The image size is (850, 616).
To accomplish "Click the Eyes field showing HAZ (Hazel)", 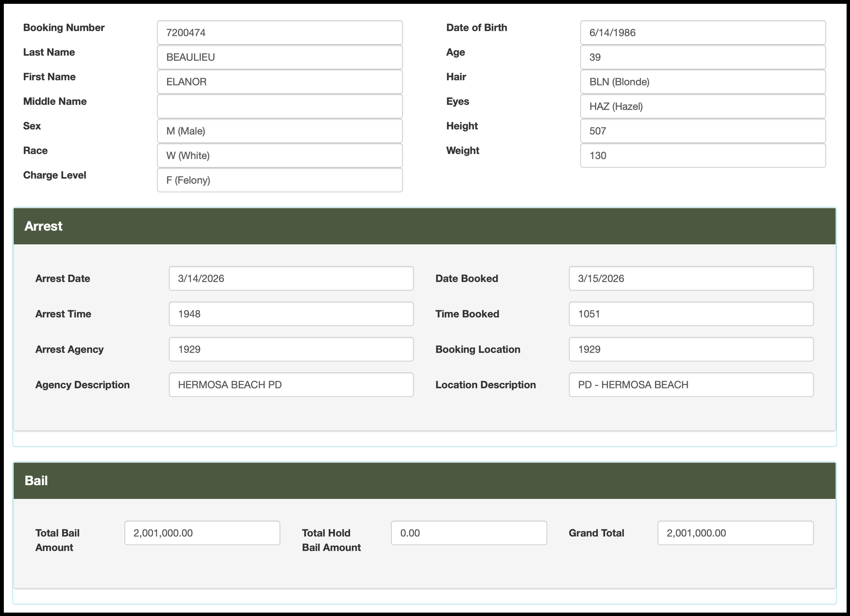I will pyautogui.click(x=703, y=107).
